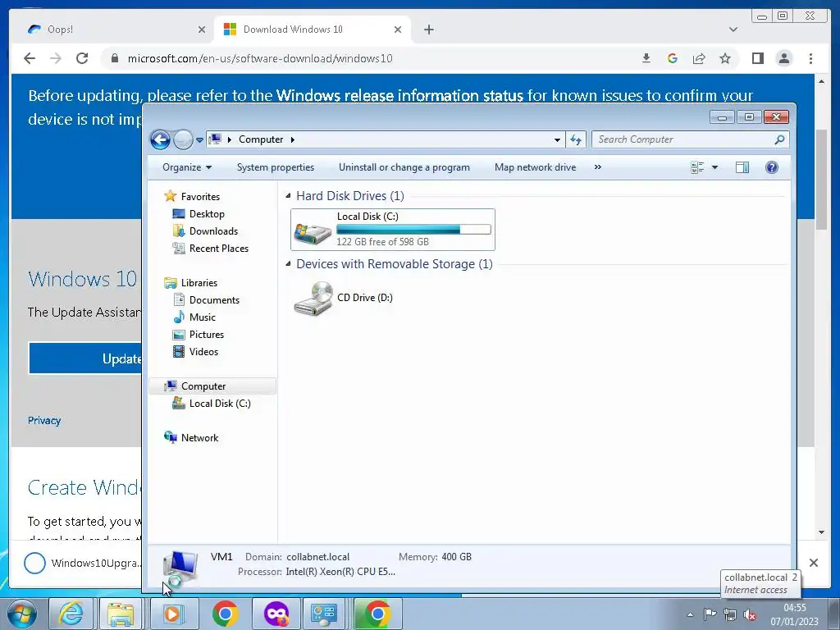Show hidden tray icons arrow
Viewport: 840px width, 630px height.
[x=690, y=614]
